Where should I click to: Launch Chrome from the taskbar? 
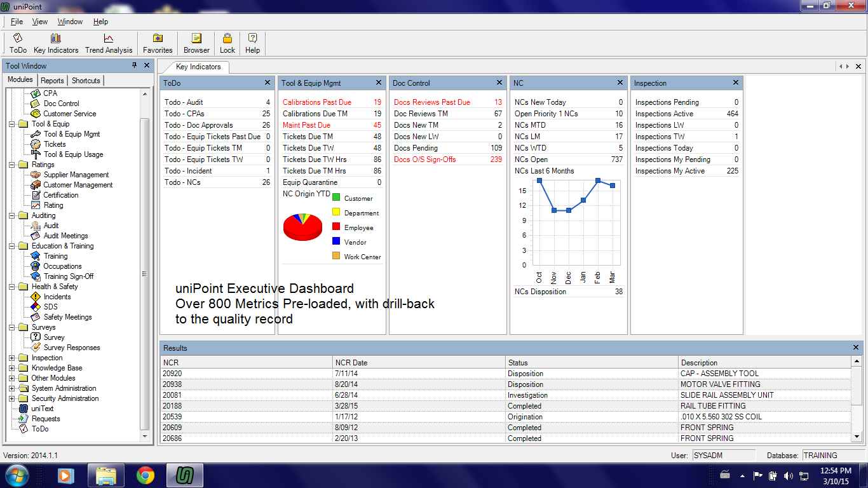coord(146,475)
